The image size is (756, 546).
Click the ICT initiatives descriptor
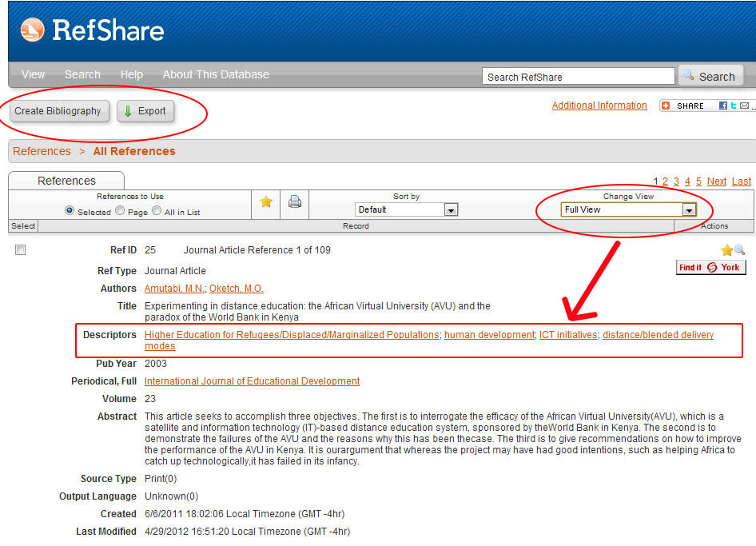568,335
